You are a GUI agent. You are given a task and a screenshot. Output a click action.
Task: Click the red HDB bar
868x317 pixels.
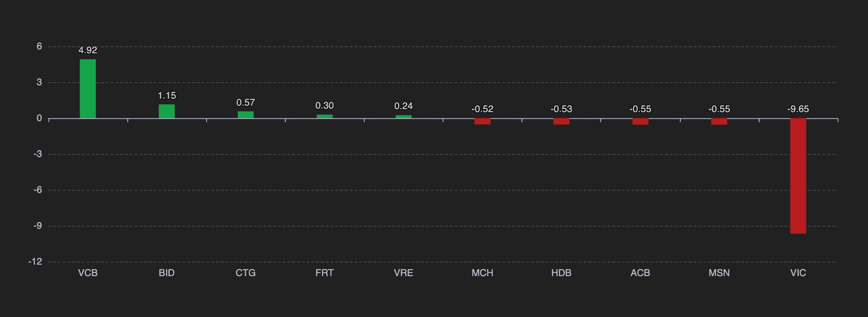pyautogui.click(x=561, y=122)
